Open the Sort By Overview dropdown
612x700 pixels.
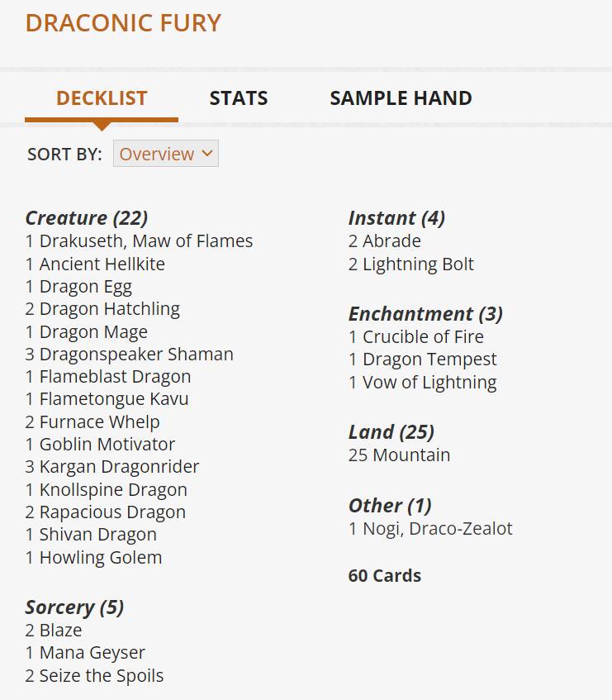point(166,154)
